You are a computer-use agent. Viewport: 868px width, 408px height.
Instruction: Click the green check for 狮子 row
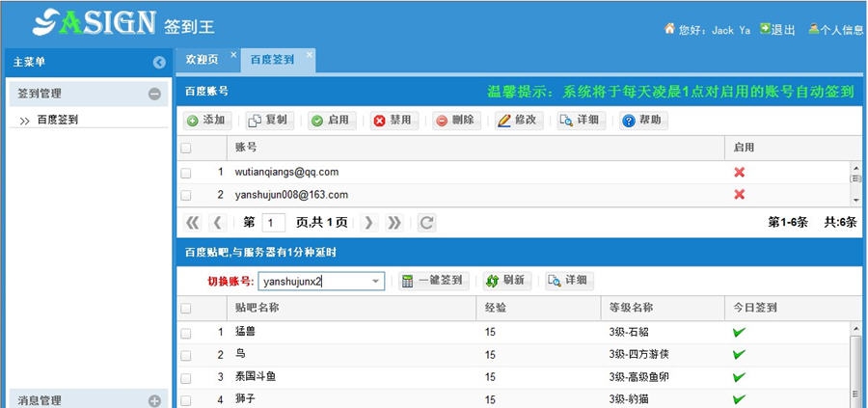739,399
